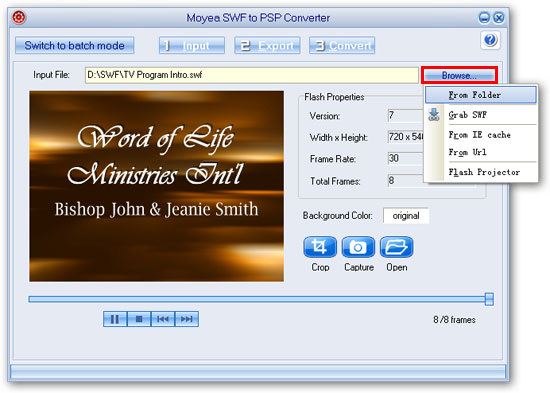Screen dimensions: 550x393
Task: Stop the SWF preview playback
Action: [139, 319]
